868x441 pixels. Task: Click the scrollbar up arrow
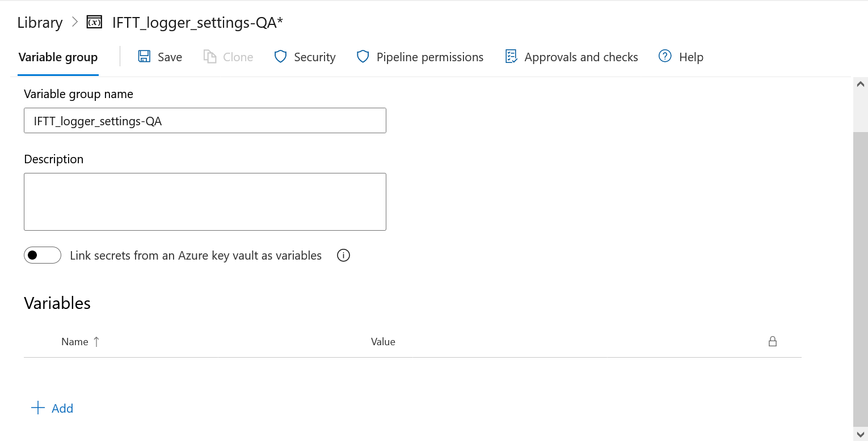pyautogui.click(x=860, y=84)
